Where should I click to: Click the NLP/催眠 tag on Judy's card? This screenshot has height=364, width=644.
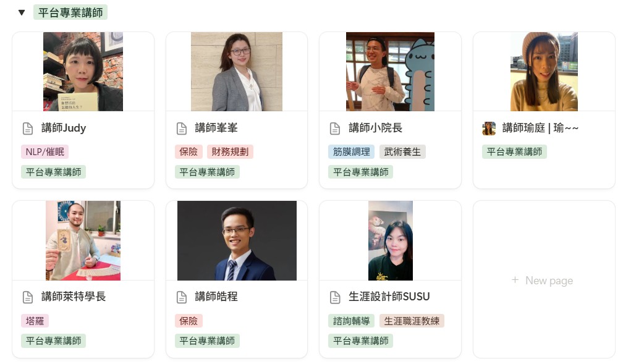tap(44, 152)
